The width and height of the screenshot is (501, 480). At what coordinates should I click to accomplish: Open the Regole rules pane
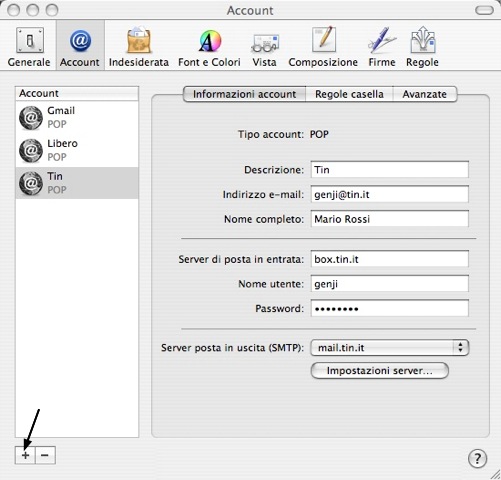click(x=422, y=47)
